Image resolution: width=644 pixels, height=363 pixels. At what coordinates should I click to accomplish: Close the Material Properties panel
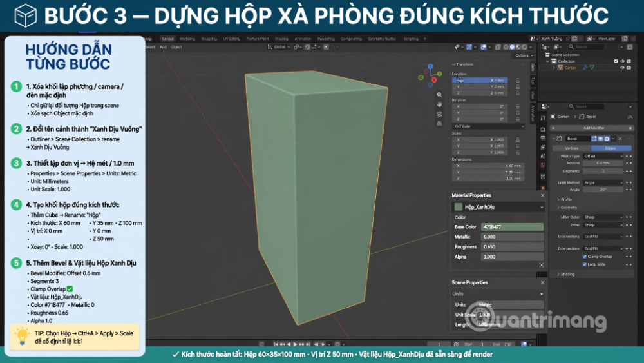(542, 195)
